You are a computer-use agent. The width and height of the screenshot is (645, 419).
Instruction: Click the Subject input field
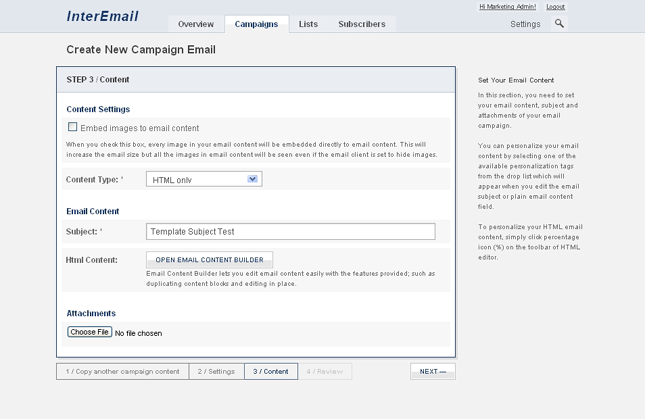point(290,231)
